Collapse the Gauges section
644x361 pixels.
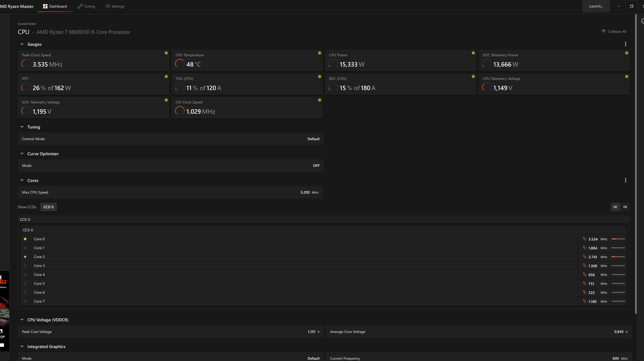(22, 44)
